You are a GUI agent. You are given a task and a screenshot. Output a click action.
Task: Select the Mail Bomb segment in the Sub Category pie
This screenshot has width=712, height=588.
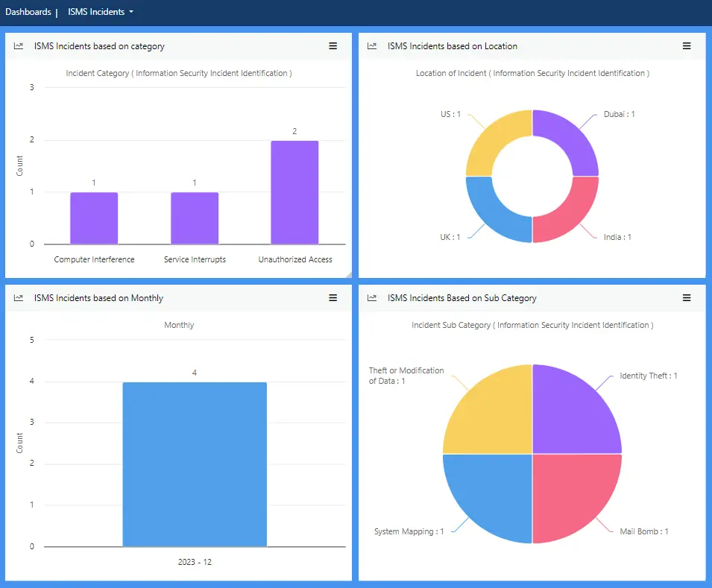(x=574, y=496)
